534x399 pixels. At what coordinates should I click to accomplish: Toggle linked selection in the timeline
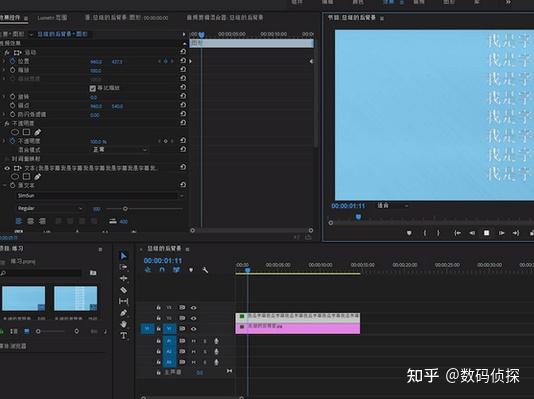point(176,270)
